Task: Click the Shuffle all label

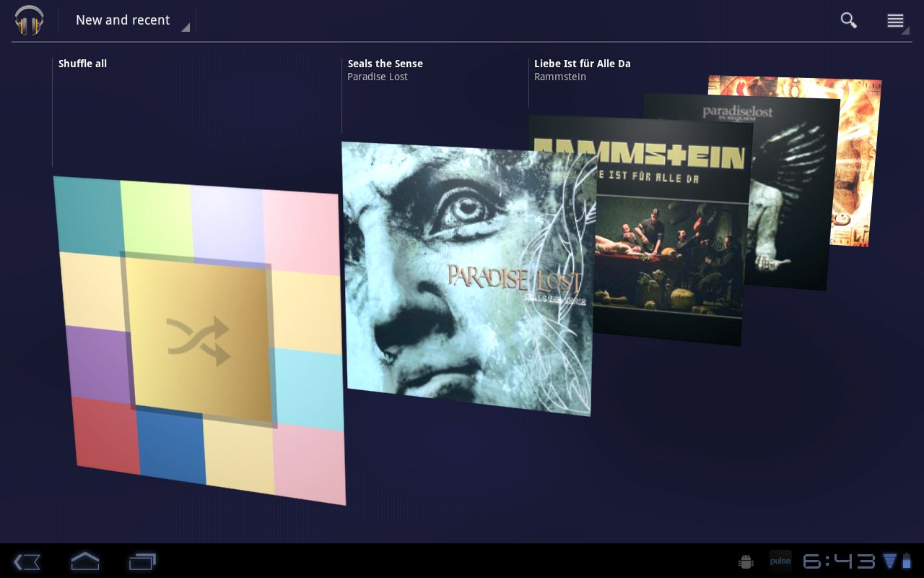Action: click(x=82, y=64)
